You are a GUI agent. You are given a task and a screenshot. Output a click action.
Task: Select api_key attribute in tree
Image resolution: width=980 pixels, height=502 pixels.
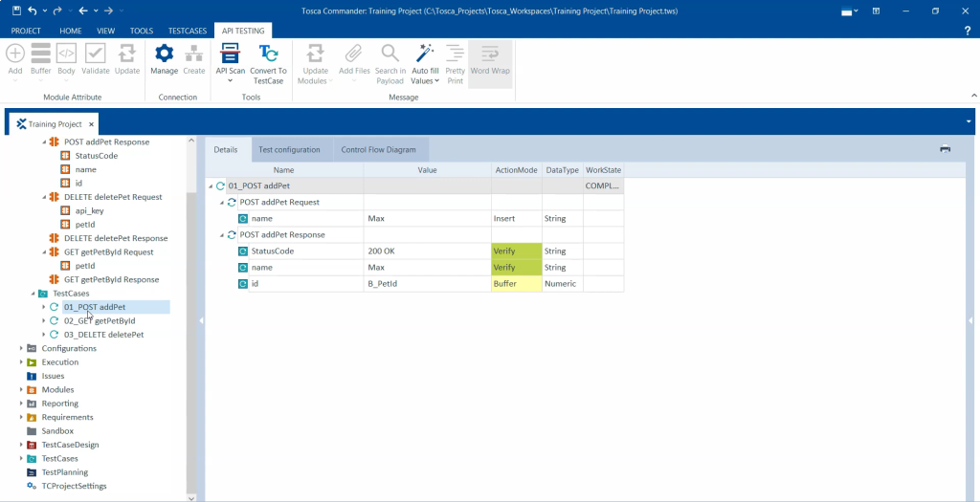coord(89,211)
